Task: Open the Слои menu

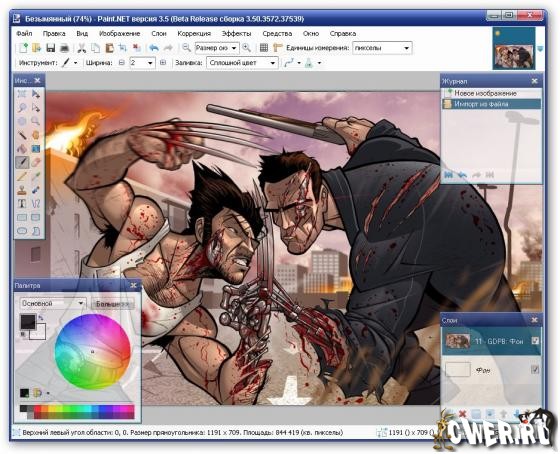Action: 159,34
